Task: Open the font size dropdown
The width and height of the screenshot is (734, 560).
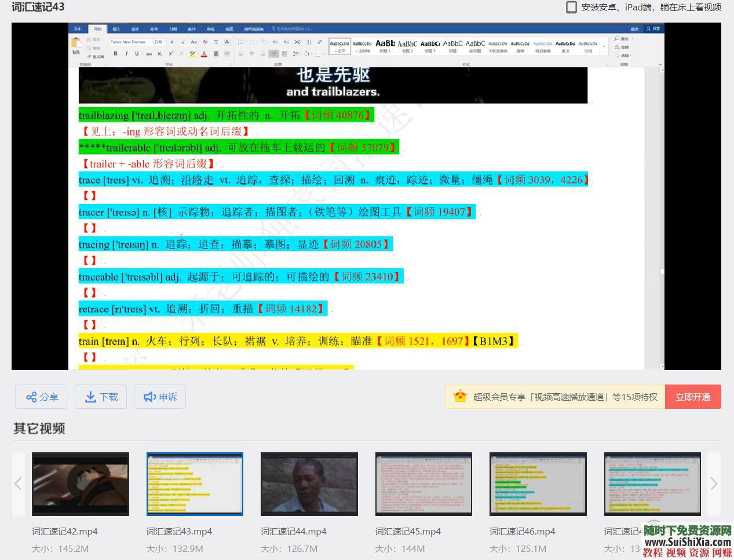Action: click(x=164, y=42)
